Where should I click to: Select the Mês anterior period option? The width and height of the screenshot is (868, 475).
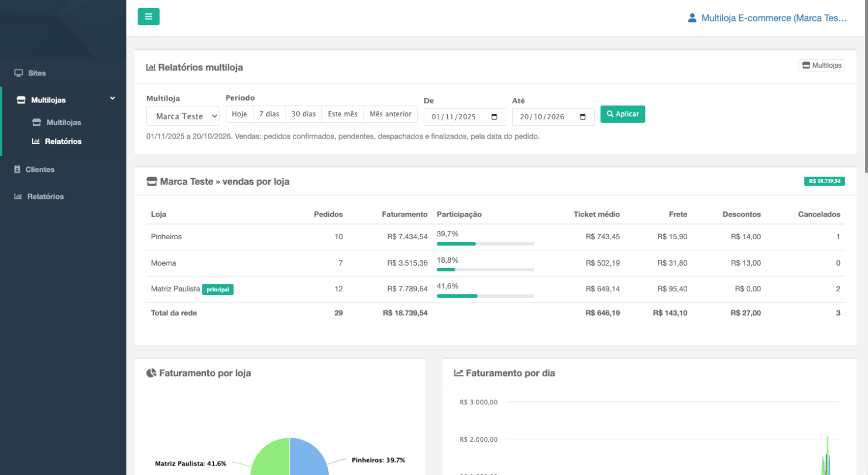[x=390, y=114]
